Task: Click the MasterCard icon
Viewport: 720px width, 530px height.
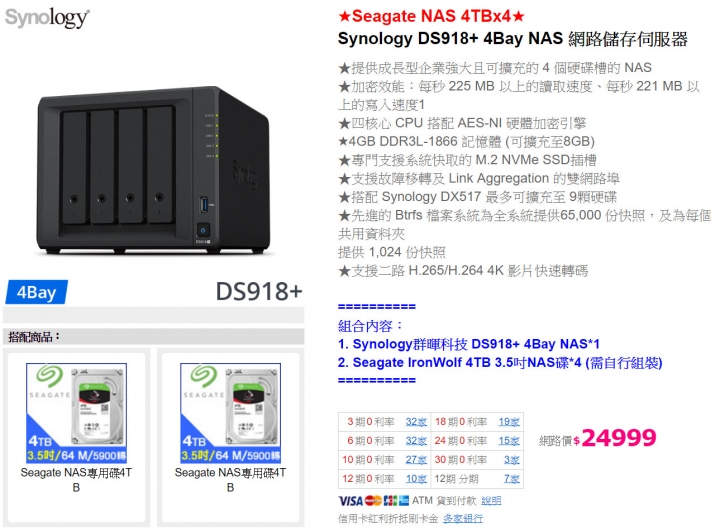Action: click(373, 501)
